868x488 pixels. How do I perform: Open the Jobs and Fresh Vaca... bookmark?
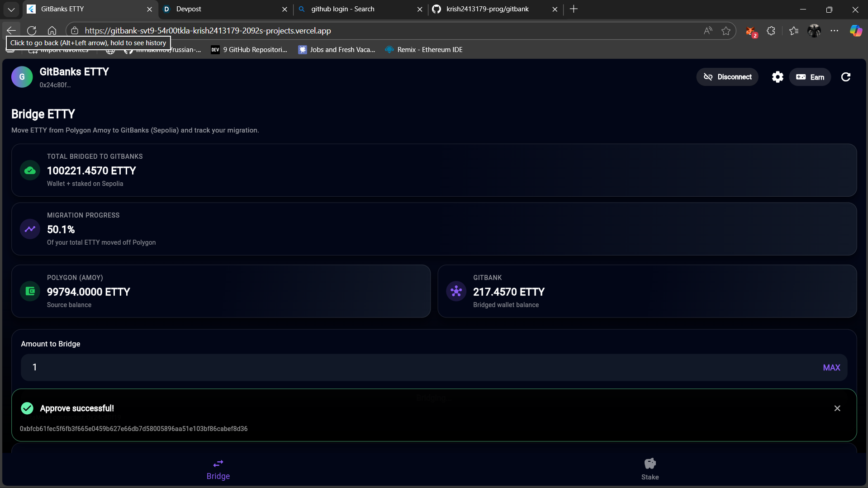click(x=337, y=50)
